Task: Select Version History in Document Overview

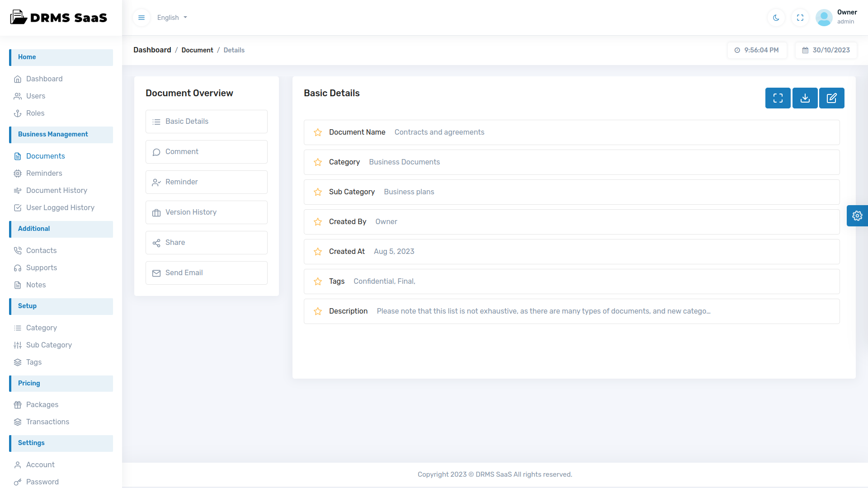Action: tap(206, 212)
